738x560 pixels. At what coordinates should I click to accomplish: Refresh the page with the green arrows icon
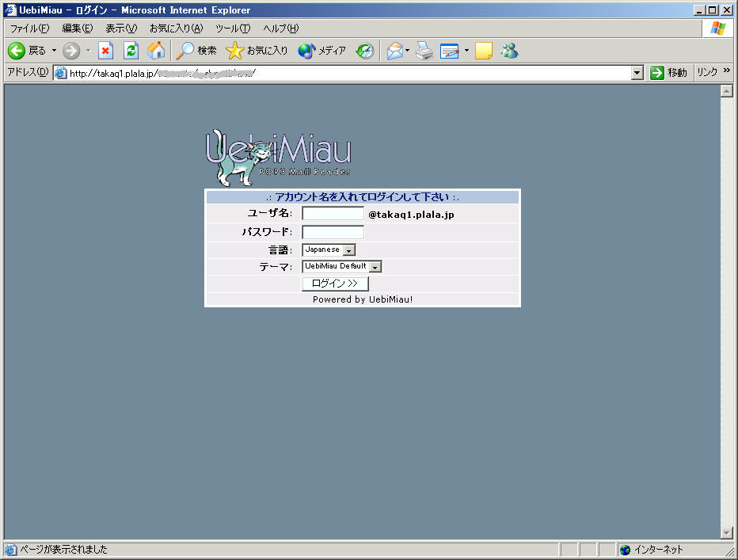click(x=131, y=51)
